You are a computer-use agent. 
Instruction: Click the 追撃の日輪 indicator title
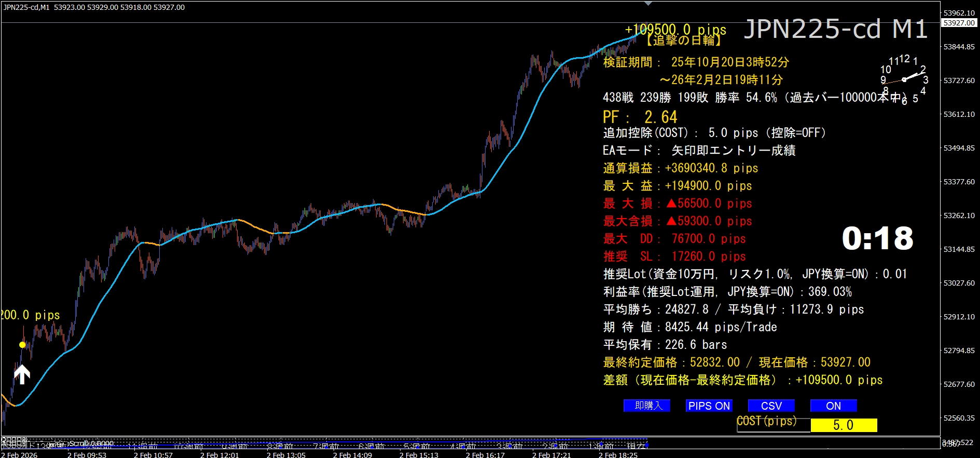(684, 40)
